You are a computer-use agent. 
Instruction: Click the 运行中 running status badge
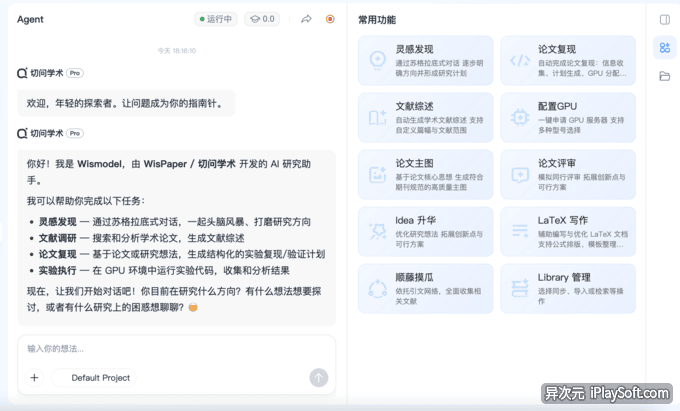tap(216, 19)
